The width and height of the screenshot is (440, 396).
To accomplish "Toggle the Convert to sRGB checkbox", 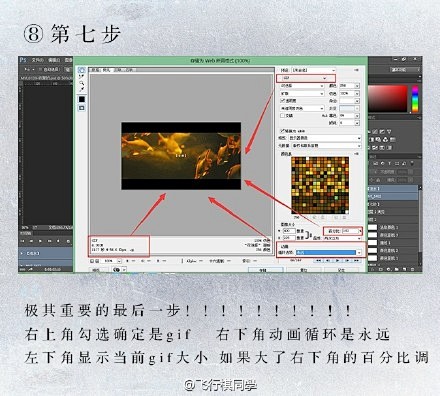I will tap(282, 131).
